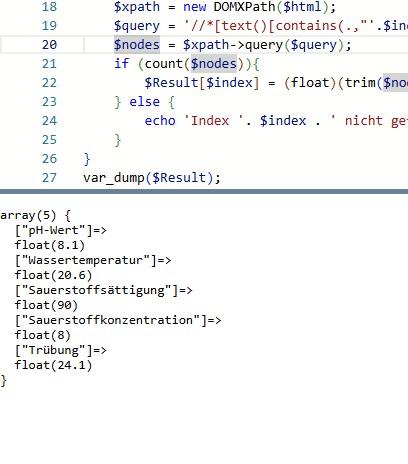408x464 pixels.
Task: Click the $xpath variable on line 18
Action: click(137, 7)
